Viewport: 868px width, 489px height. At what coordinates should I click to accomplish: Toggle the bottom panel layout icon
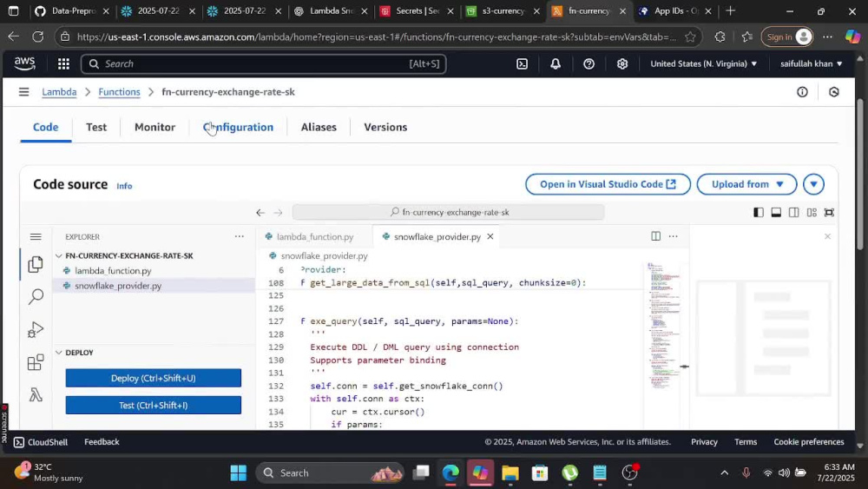(x=776, y=212)
